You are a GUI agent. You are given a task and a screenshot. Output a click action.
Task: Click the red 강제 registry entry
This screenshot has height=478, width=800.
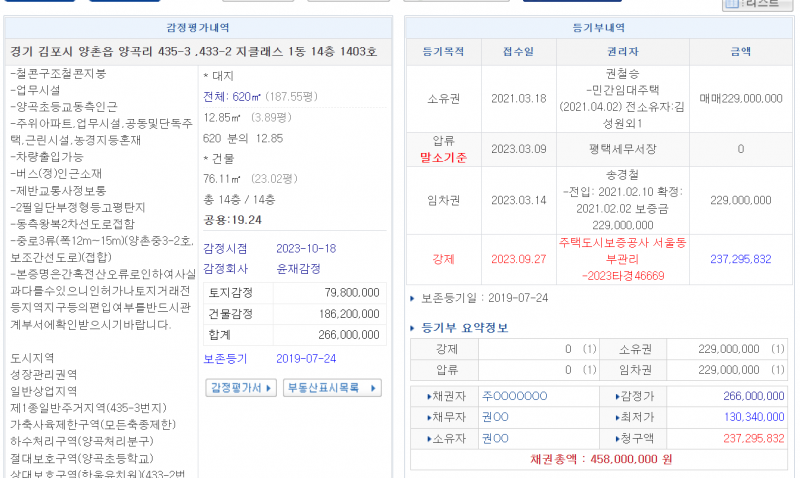tap(442, 259)
